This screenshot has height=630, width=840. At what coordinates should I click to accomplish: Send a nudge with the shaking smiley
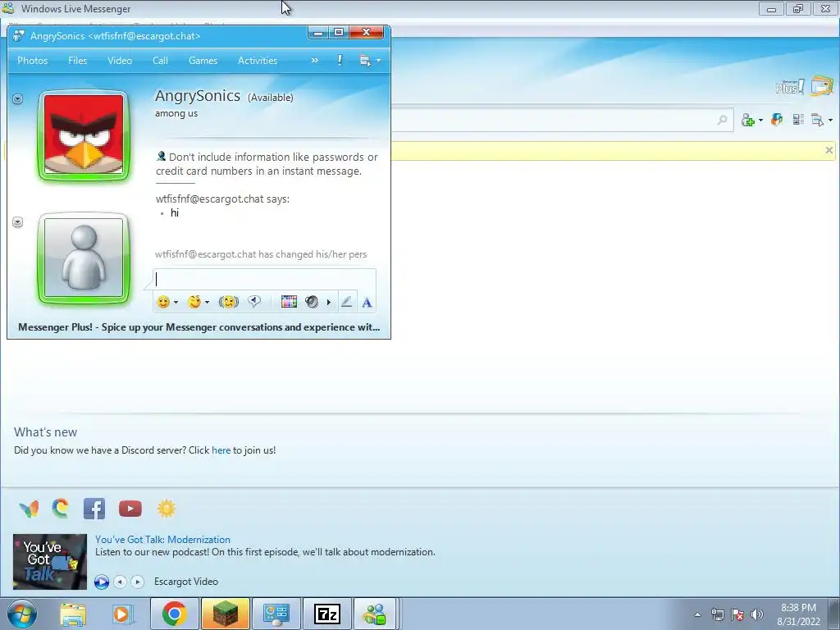[x=229, y=302]
